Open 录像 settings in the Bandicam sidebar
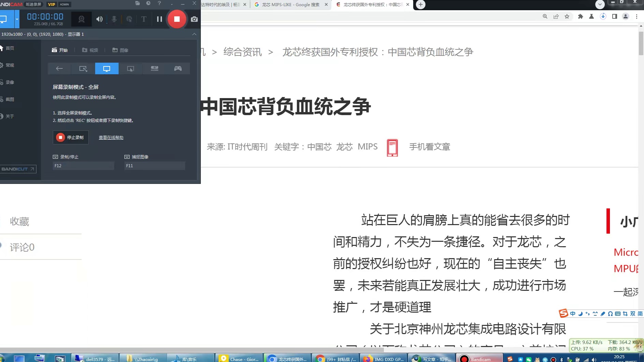 9,82
